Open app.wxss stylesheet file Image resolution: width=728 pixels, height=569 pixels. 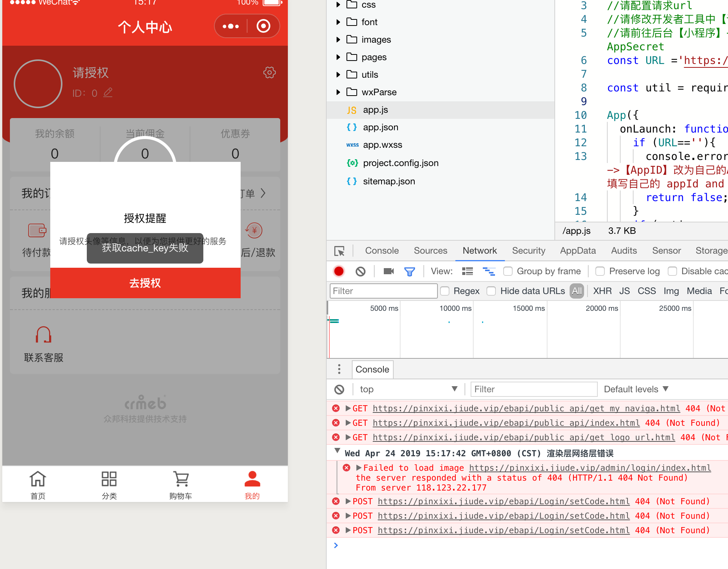click(382, 145)
